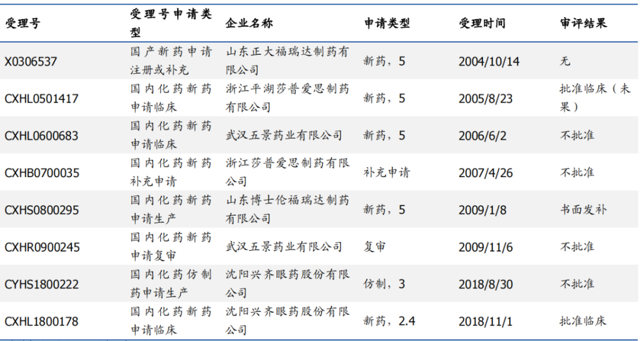Click 不批准 in the CYHS1800222 row

[577, 284]
